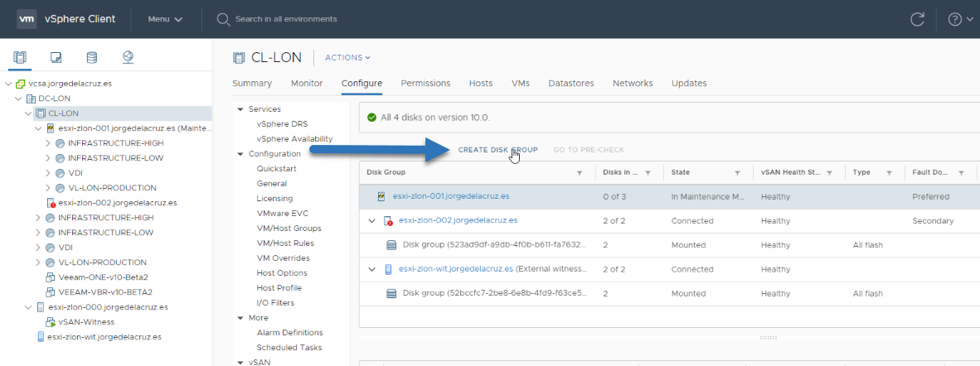Click the disk group icon for 523ad9df row
The width and height of the screenshot is (980, 366).
click(392, 245)
